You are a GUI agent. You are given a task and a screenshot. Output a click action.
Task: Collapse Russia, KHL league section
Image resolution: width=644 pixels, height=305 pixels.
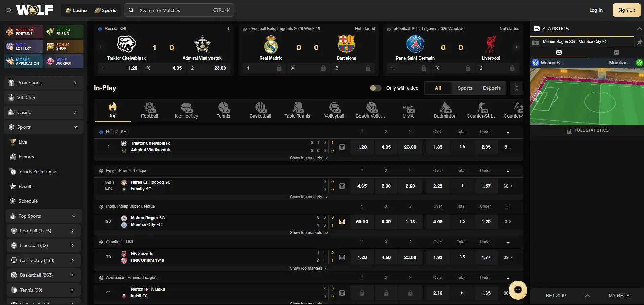tap(508, 132)
